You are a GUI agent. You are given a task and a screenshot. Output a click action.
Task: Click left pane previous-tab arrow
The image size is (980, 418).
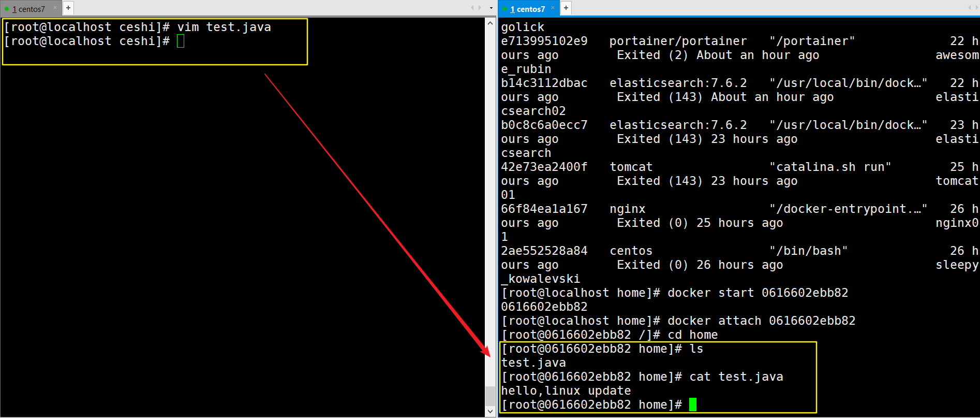pos(472,8)
